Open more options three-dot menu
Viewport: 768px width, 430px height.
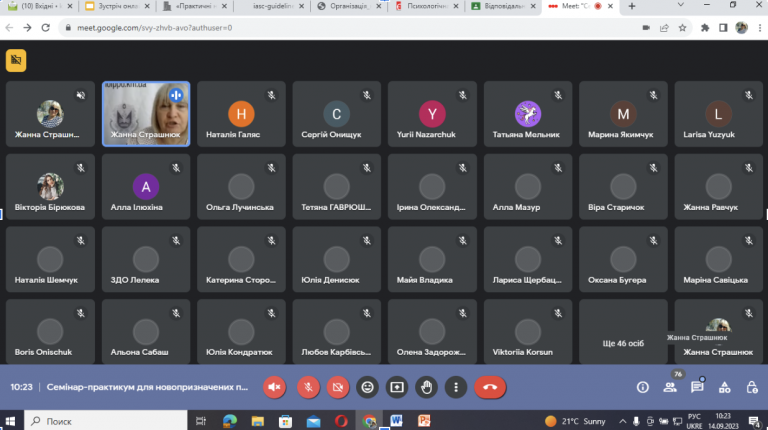pyautogui.click(x=456, y=387)
